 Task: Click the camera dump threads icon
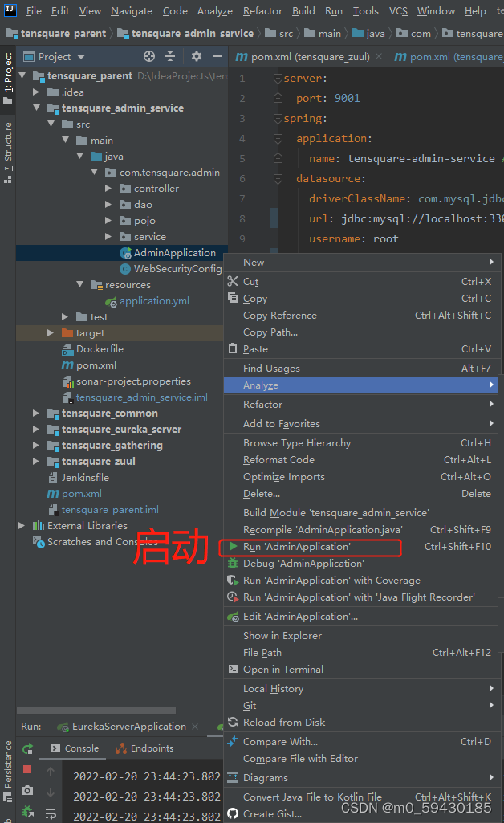click(27, 790)
